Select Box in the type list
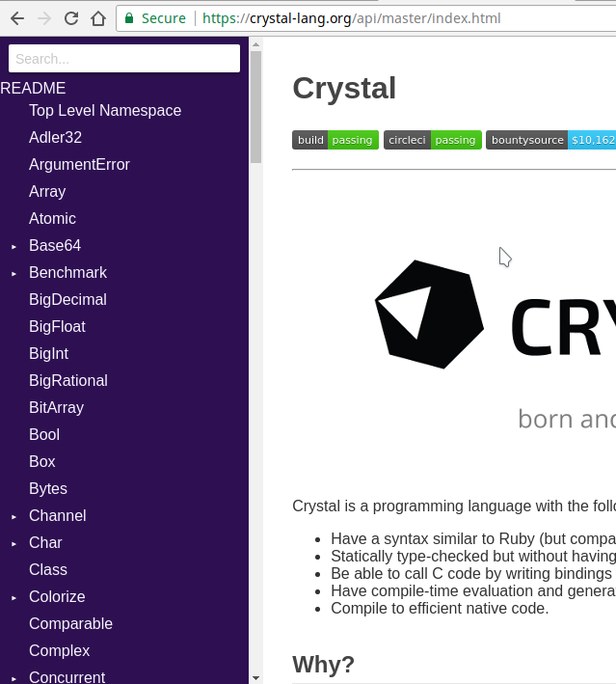Image resolution: width=616 pixels, height=684 pixels. [x=41, y=462]
